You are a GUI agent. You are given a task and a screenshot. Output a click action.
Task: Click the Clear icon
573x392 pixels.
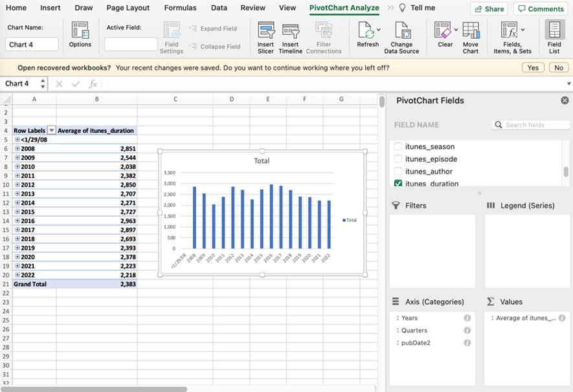coord(443,30)
